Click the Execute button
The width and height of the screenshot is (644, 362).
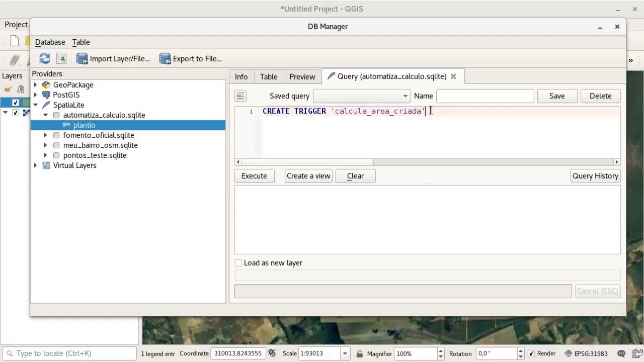pos(254,176)
